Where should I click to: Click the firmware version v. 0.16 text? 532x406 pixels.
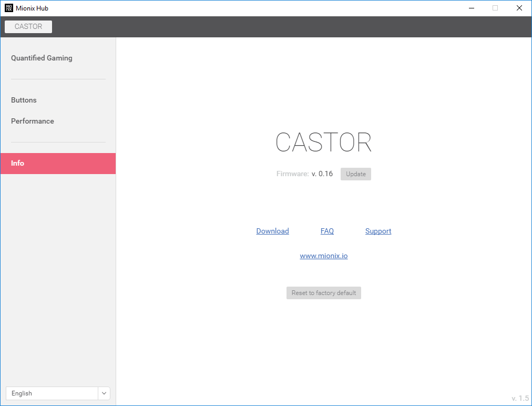(x=322, y=174)
